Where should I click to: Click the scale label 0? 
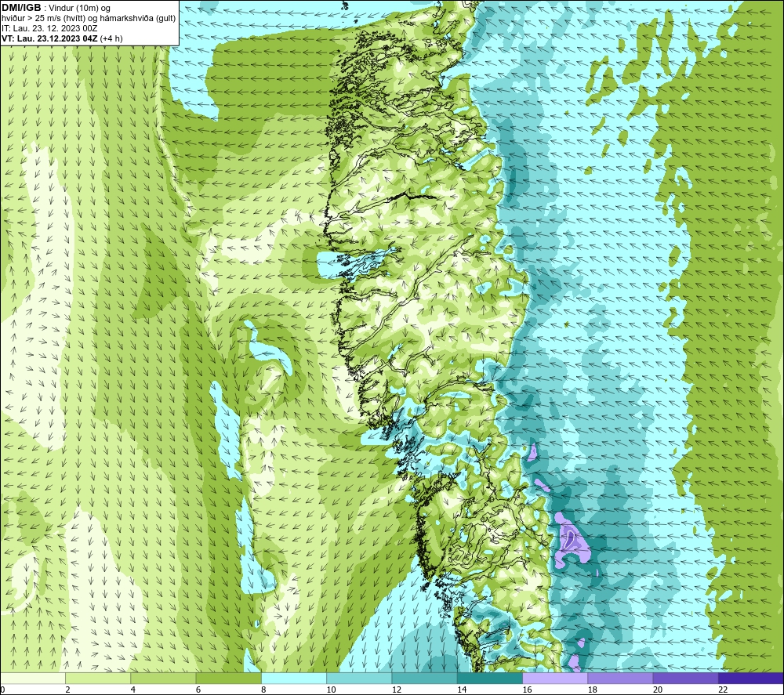(2, 690)
